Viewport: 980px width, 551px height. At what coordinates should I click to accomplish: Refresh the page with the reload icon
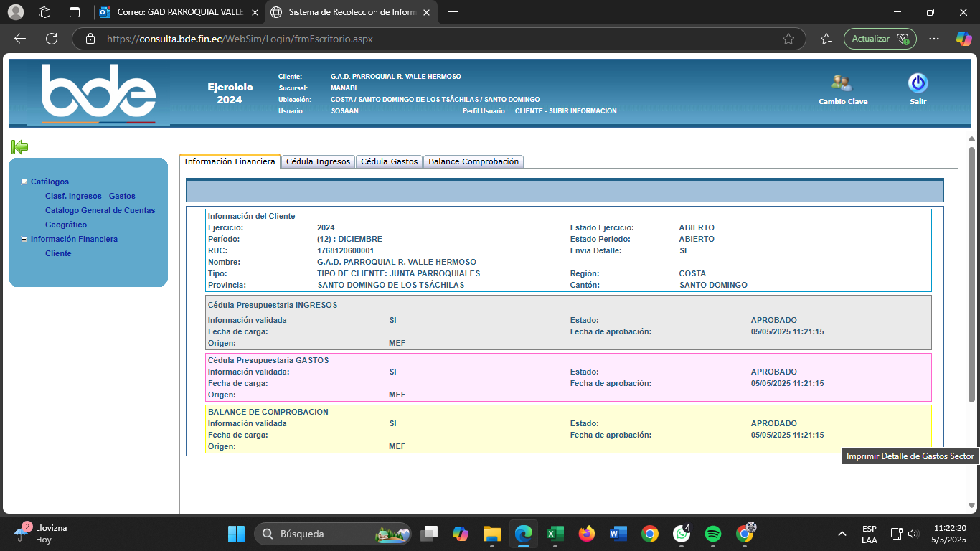(x=52, y=39)
